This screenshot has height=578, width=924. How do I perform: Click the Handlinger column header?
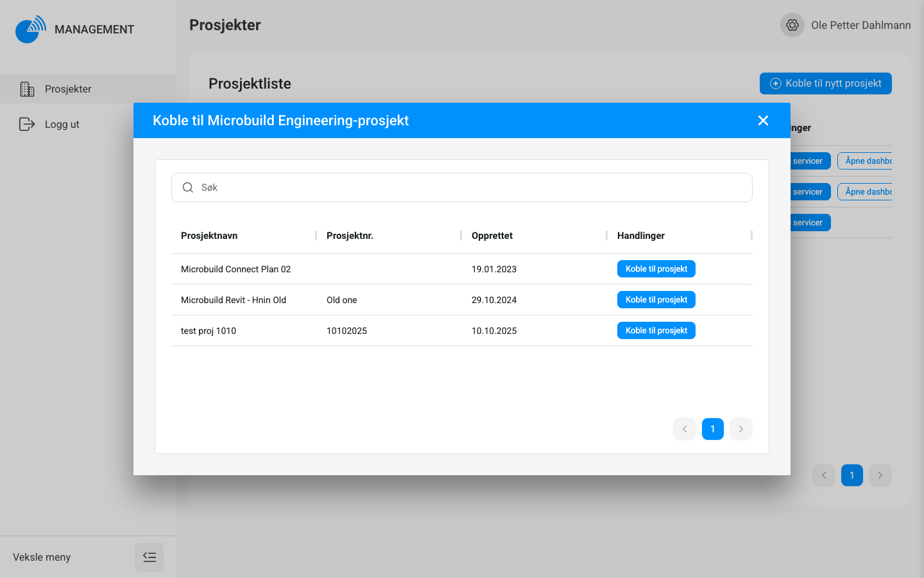click(x=641, y=236)
